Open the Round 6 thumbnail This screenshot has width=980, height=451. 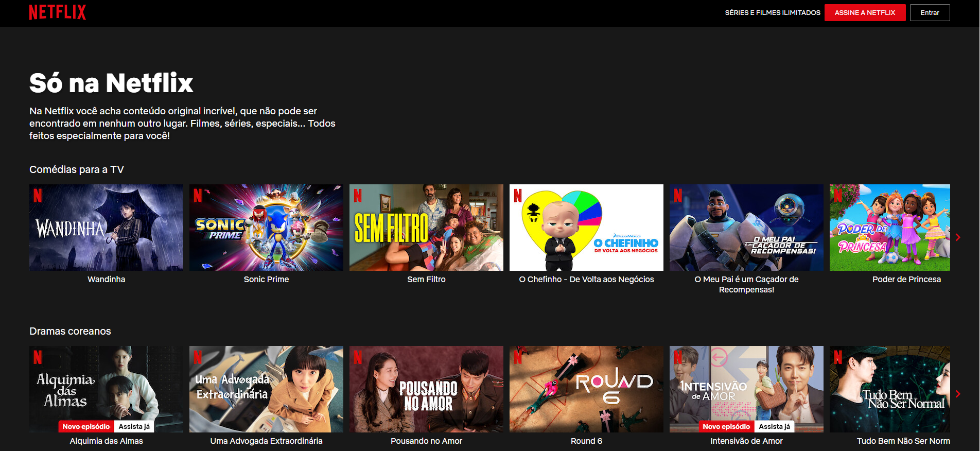586,389
